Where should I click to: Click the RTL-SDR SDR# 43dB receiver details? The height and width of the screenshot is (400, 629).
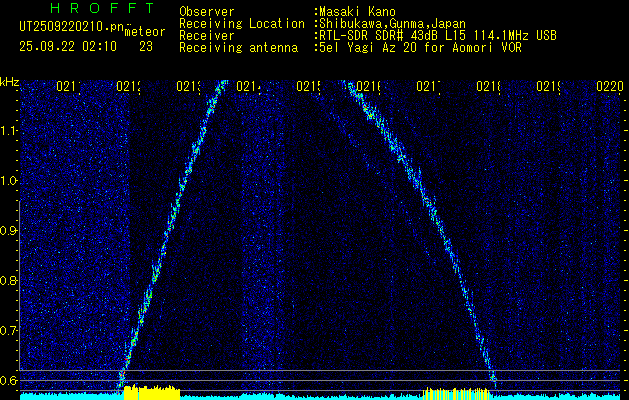438,36
